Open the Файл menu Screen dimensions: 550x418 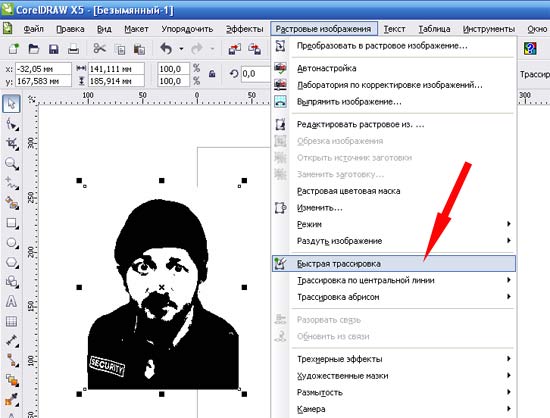[x=33, y=29]
